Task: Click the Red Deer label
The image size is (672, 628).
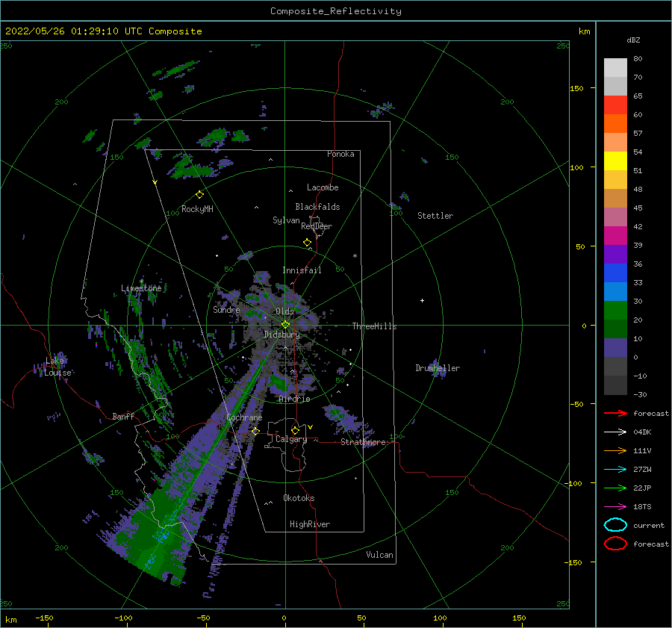Action: click(x=317, y=226)
